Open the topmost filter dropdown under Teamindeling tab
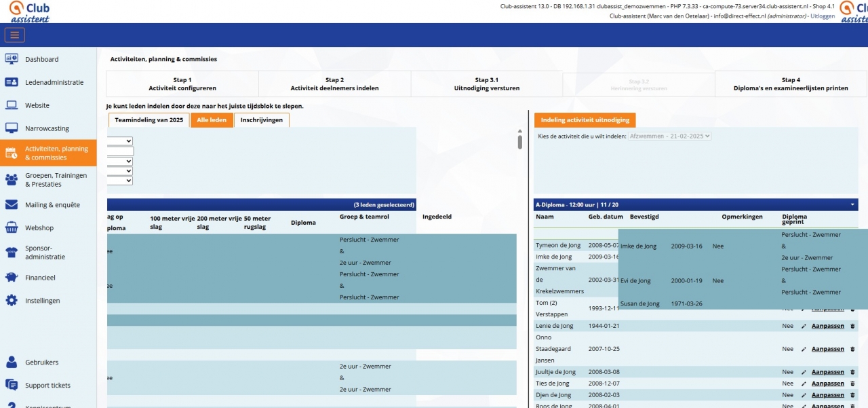868x408 pixels. click(x=120, y=141)
